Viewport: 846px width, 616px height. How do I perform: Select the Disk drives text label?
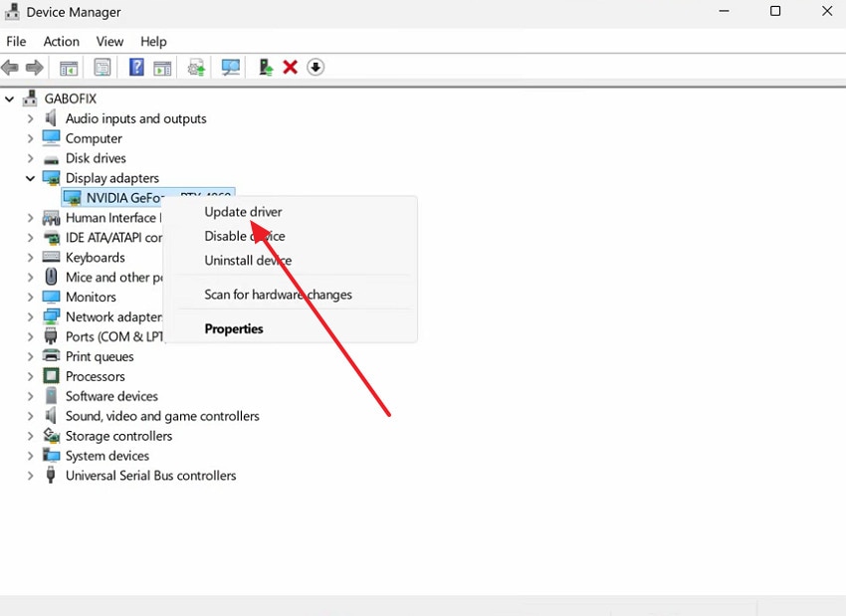pyautogui.click(x=96, y=158)
